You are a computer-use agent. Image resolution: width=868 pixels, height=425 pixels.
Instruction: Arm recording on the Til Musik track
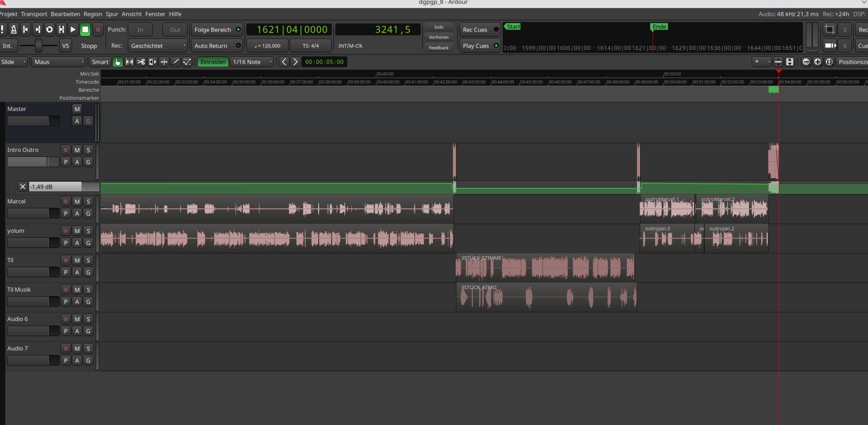[x=66, y=290]
